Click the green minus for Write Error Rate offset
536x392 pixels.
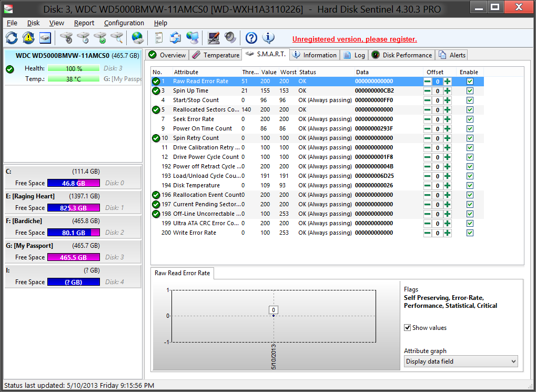click(427, 233)
